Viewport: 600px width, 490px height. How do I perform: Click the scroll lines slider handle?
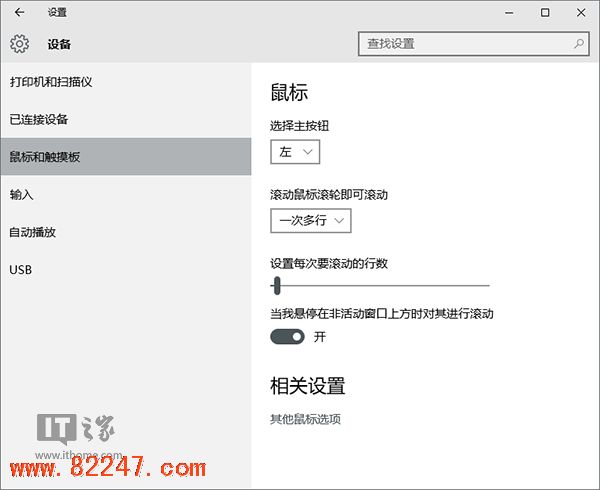277,285
